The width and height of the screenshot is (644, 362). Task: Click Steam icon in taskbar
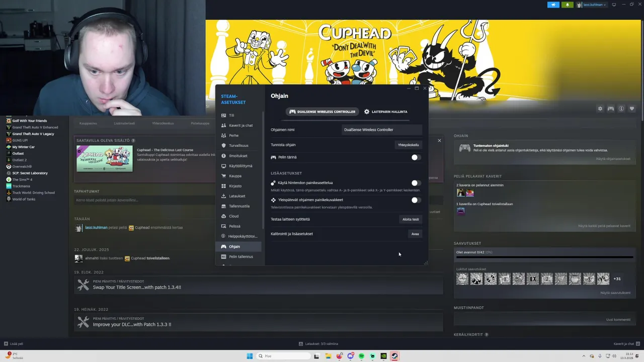(394, 356)
